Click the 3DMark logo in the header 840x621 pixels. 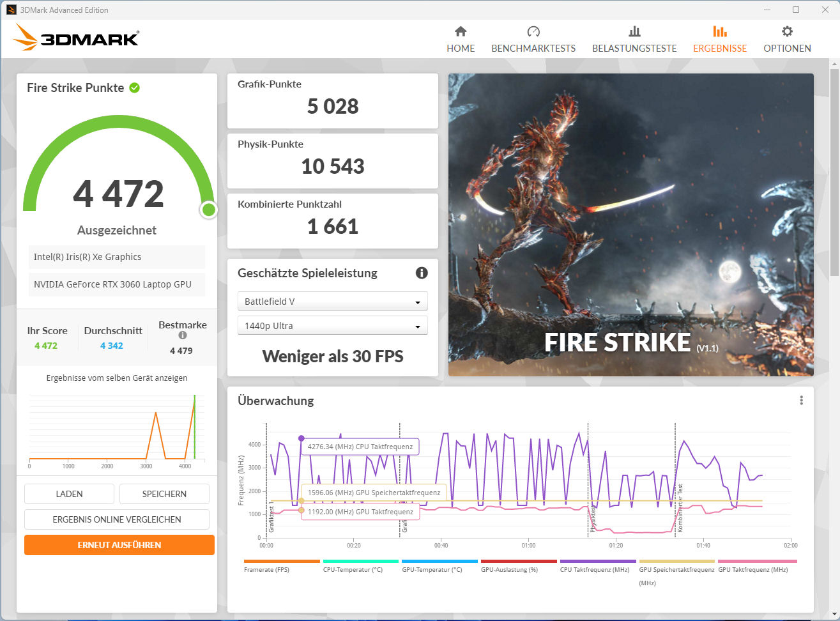[75, 38]
